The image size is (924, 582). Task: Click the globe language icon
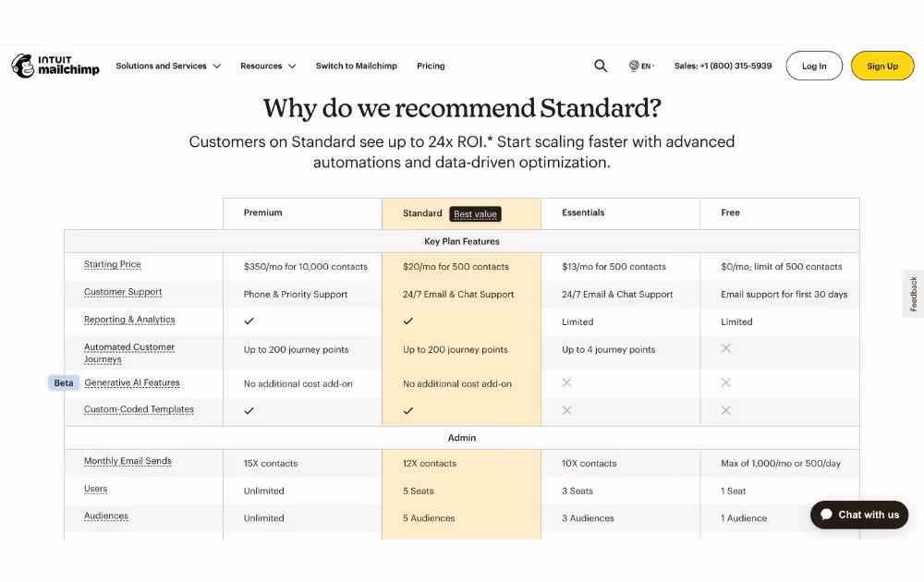point(634,66)
